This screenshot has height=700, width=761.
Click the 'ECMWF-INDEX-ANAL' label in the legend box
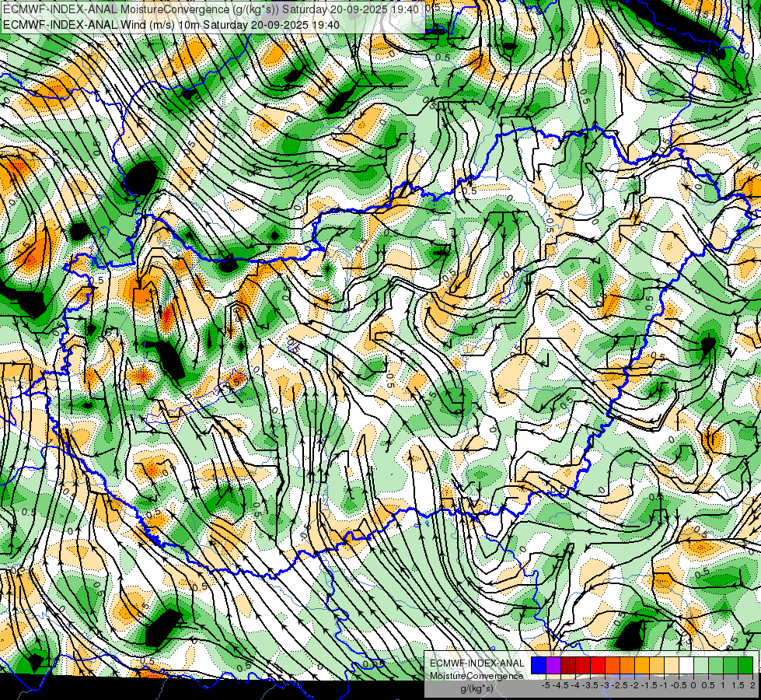click(476, 663)
